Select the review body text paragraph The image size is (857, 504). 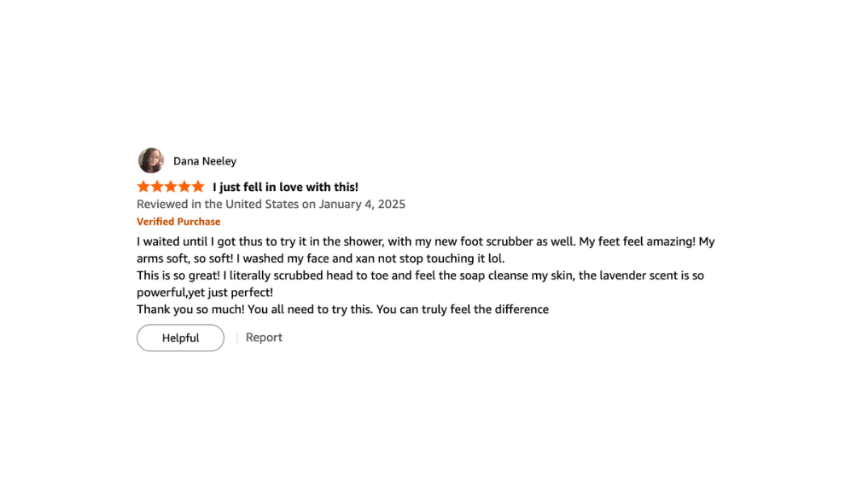pyautogui.click(x=426, y=275)
